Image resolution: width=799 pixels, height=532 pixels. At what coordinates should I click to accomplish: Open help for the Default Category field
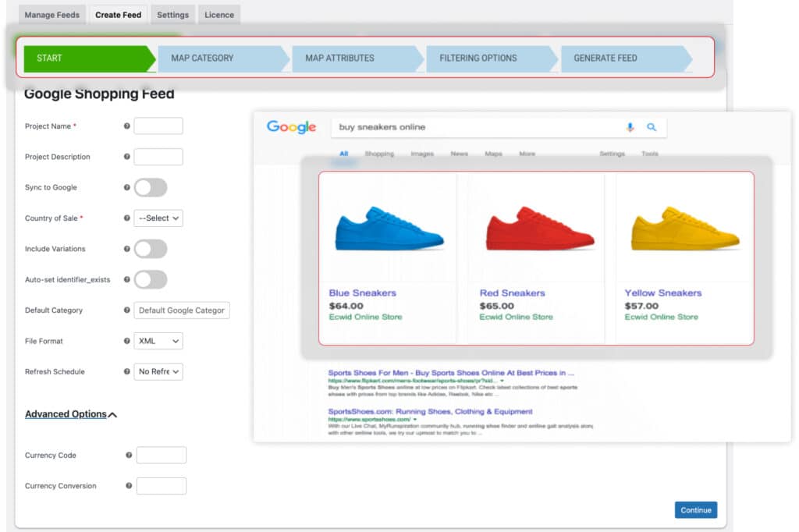pyautogui.click(x=127, y=310)
